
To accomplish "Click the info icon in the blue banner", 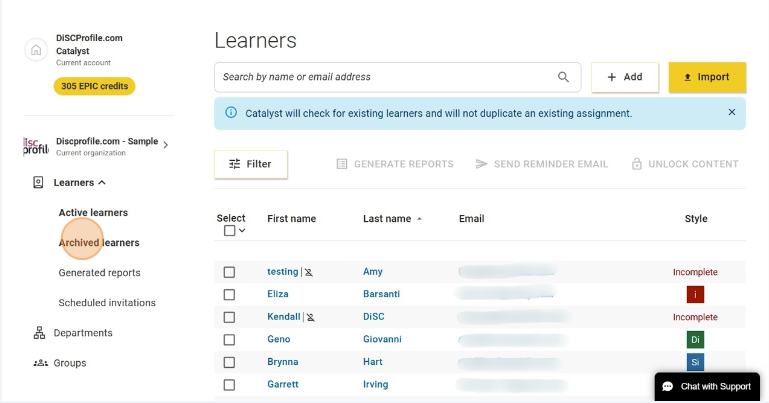I will [231, 113].
